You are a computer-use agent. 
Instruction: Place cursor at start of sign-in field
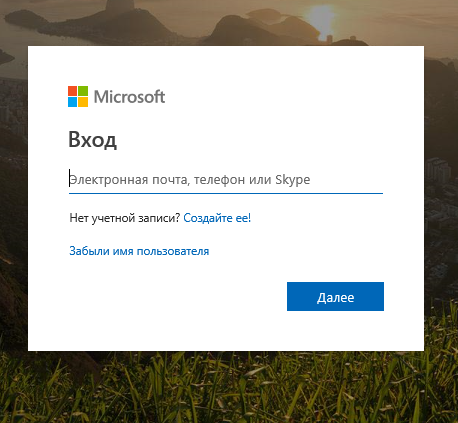70,178
